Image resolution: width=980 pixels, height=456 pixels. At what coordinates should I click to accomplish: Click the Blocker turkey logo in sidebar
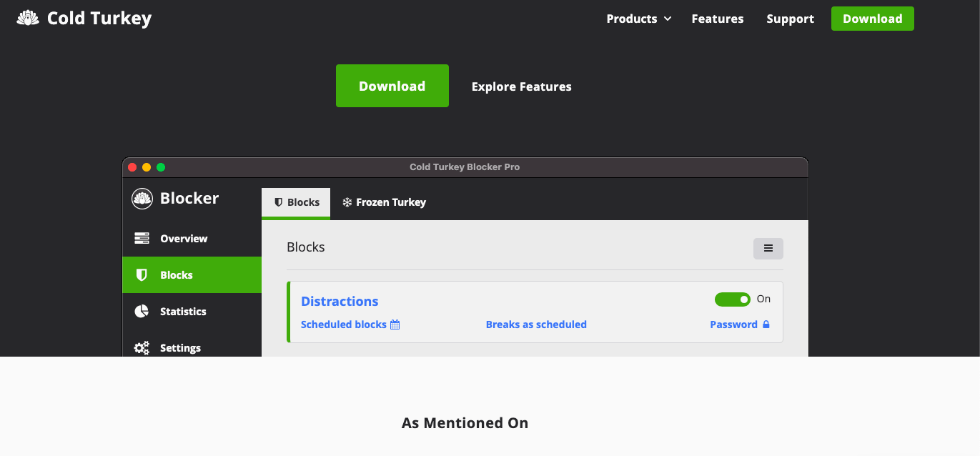coord(142,199)
